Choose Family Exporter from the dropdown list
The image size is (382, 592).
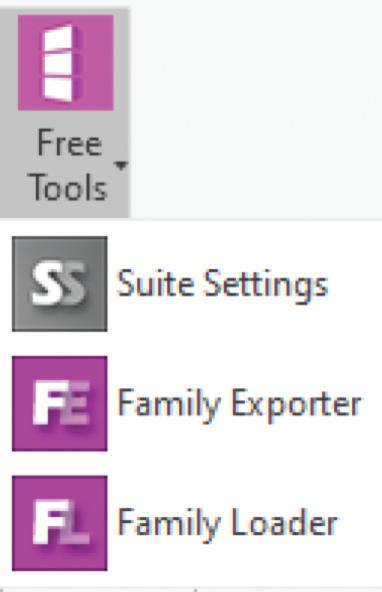pos(239,405)
